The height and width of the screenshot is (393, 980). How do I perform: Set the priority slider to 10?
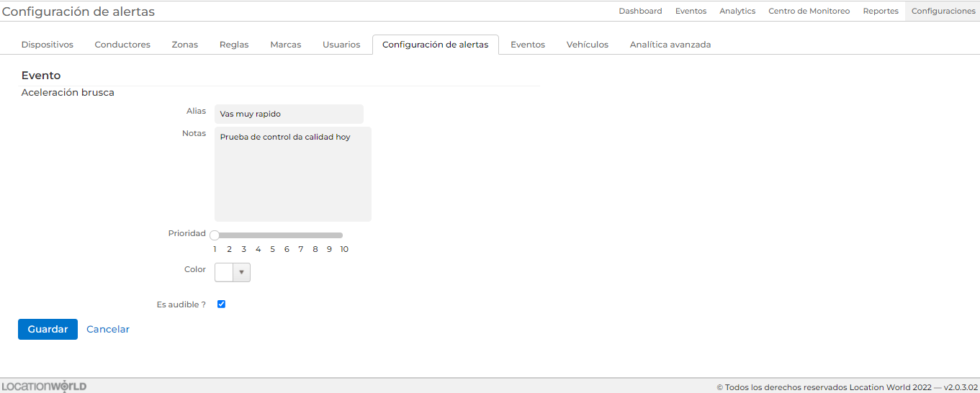[342, 235]
